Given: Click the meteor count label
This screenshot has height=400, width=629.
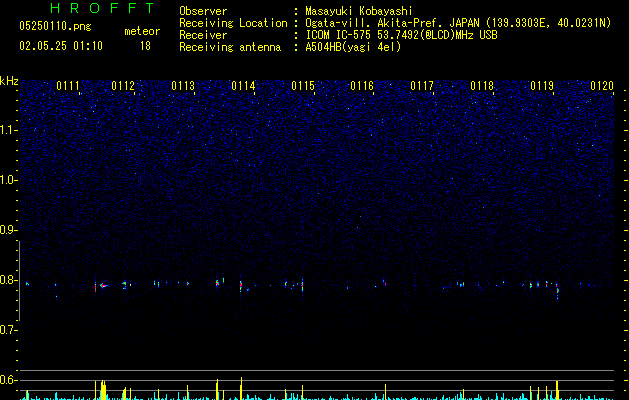Looking at the screenshot, I should pos(142,31).
